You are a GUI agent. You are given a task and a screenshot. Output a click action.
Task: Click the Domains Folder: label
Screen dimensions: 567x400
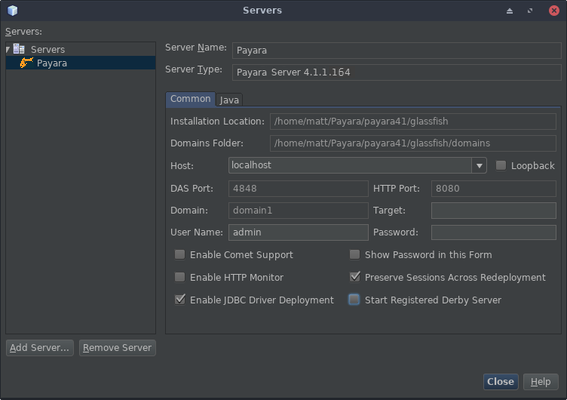[x=207, y=143]
